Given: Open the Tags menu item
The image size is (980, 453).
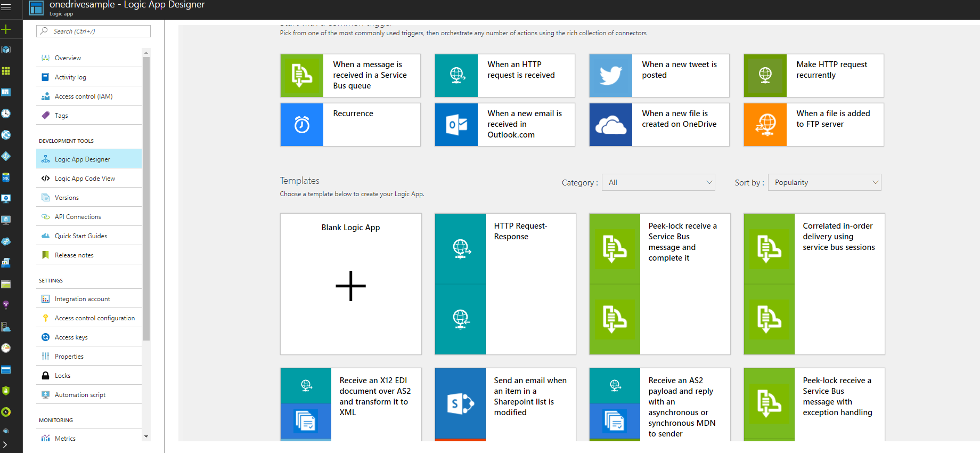Looking at the screenshot, I should click(89, 116).
